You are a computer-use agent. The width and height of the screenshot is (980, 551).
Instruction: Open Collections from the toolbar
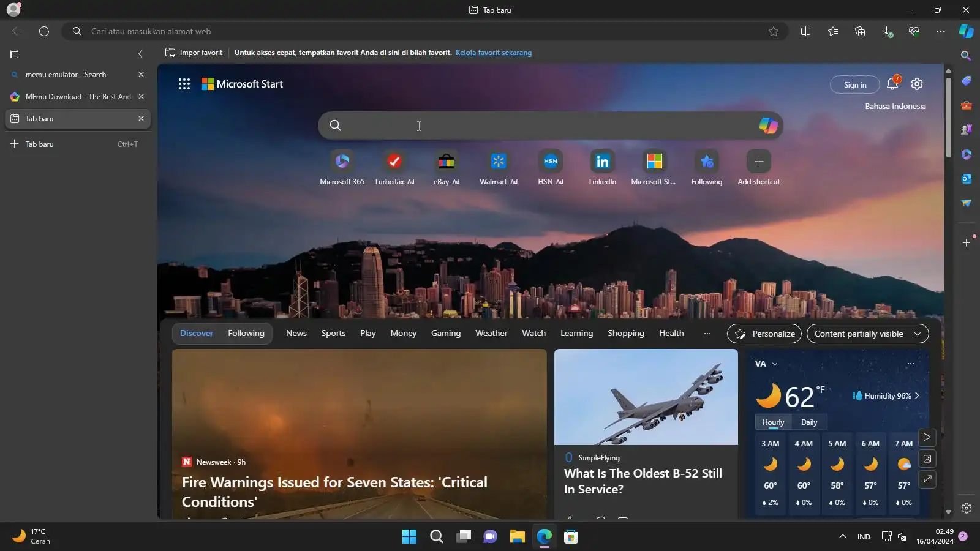[x=860, y=31]
